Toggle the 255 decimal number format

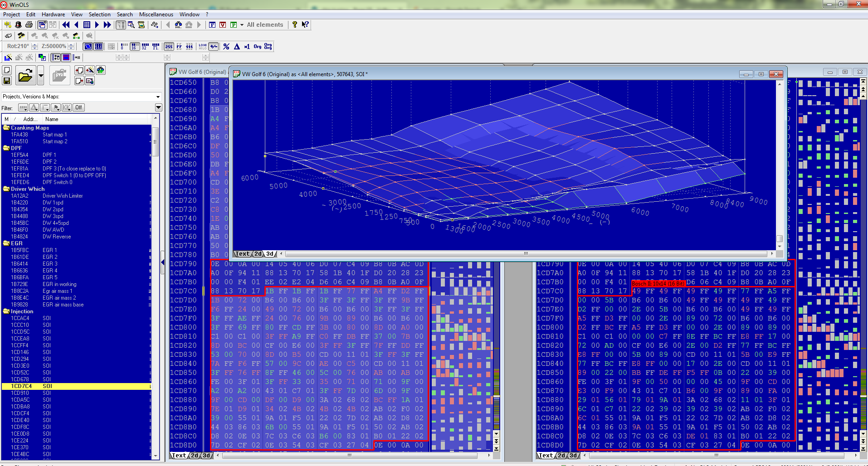click(169, 46)
